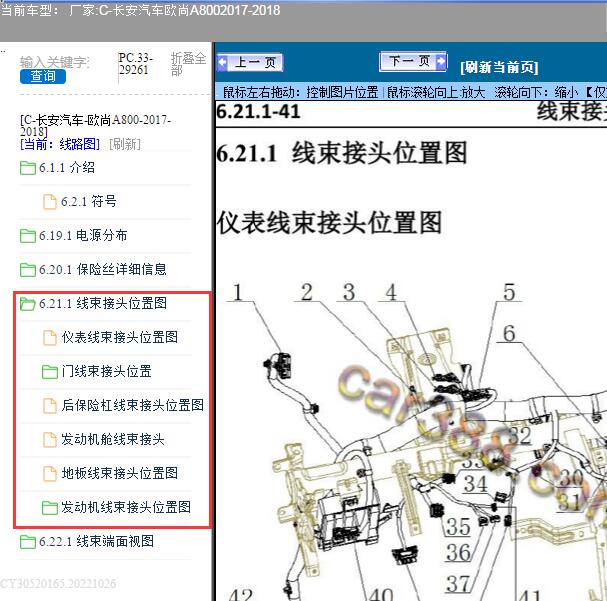Click the right arrow on 下一页 button
This screenshot has height=601, width=607.
pos(441,61)
